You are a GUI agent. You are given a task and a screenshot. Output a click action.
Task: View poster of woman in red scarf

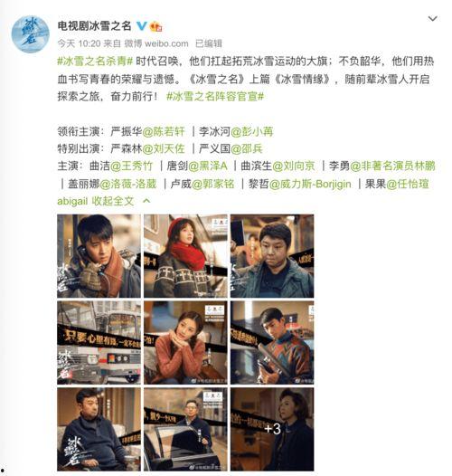coord(185,256)
